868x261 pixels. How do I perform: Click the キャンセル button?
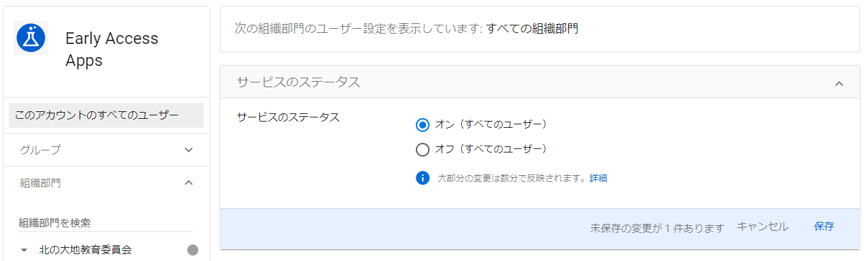click(762, 227)
